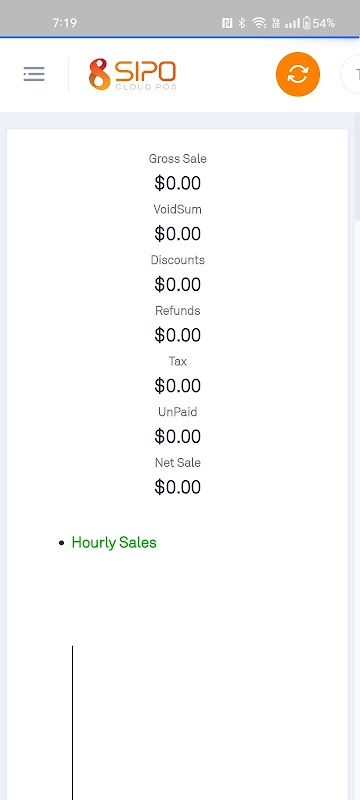The width and height of the screenshot is (360, 800).
Task: Click the Hourly Sales chart vertical axis
Action: pyautogui.click(x=72, y=722)
